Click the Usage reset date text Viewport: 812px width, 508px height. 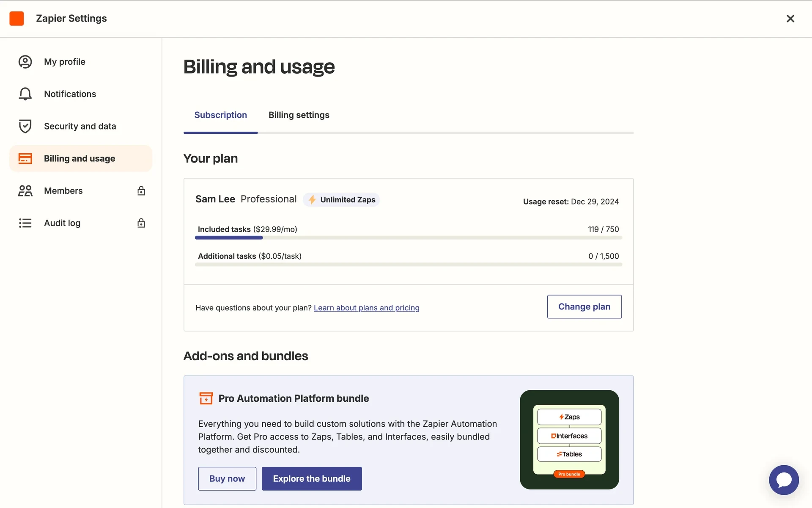pos(571,202)
